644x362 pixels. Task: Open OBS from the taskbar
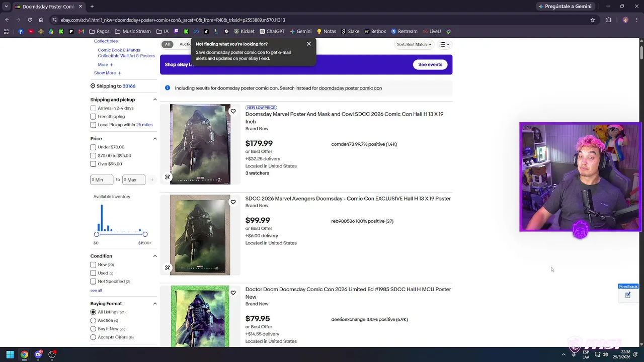point(52,354)
